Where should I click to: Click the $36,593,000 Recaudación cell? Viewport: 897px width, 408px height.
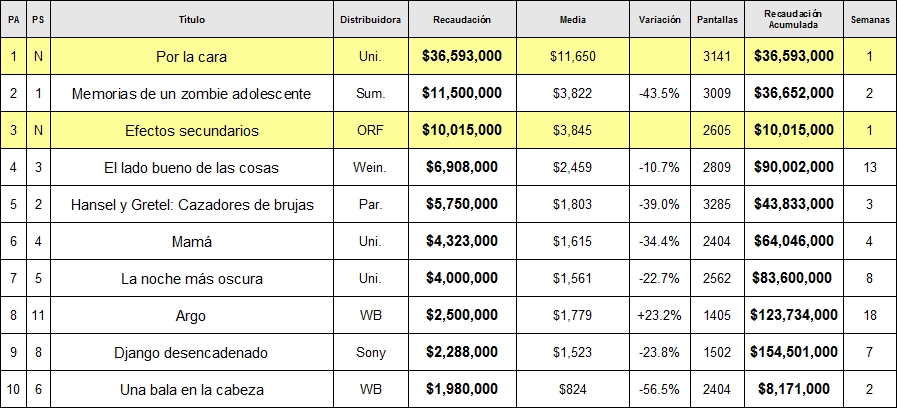click(462, 57)
